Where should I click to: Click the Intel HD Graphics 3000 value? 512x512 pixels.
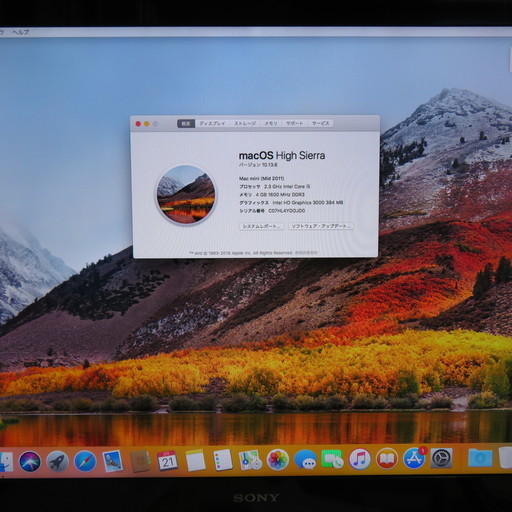[x=308, y=203]
